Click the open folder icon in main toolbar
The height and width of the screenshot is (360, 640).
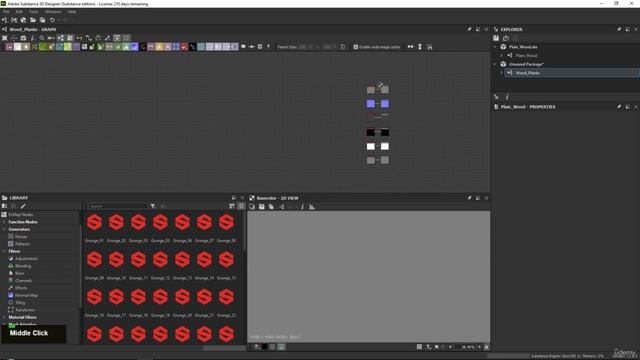pos(33,20)
